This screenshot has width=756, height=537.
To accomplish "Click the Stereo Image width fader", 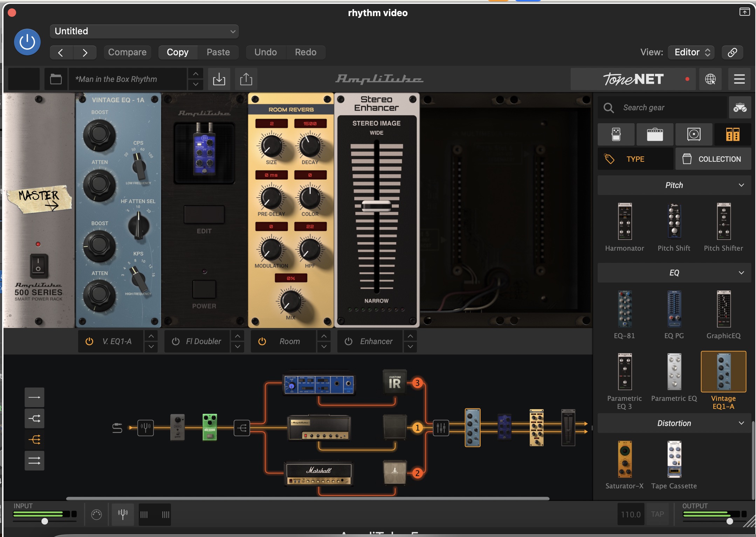I will (377, 206).
